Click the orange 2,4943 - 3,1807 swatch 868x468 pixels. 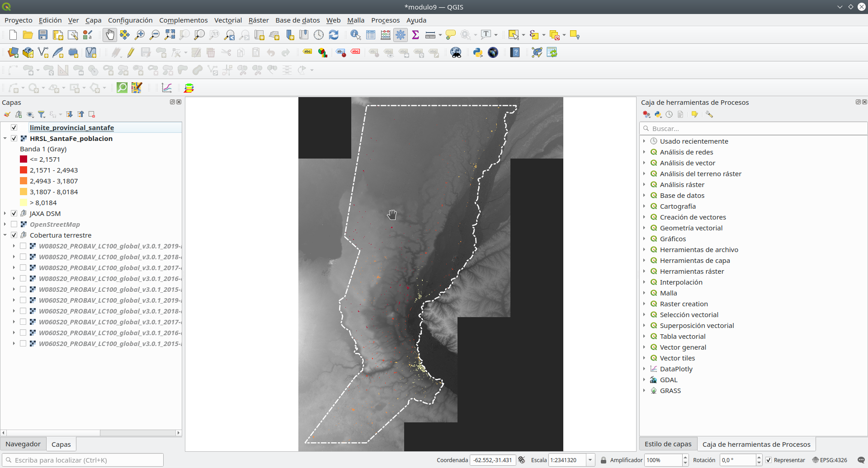[x=24, y=181]
